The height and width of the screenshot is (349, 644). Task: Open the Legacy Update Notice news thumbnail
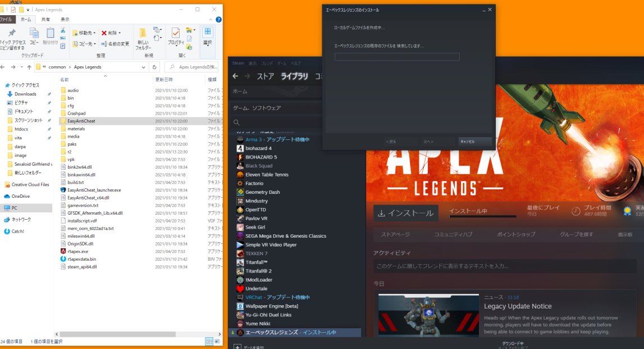tap(428, 315)
